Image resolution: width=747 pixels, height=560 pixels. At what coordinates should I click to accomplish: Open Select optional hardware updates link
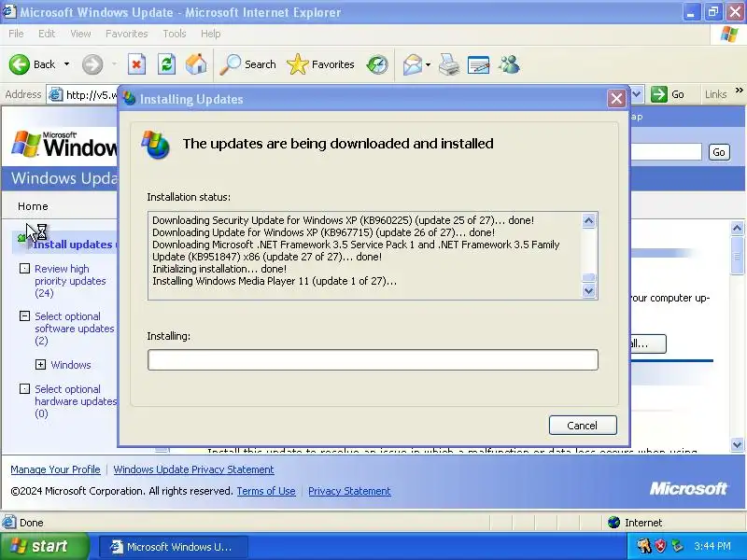pyautogui.click(x=76, y=401)
